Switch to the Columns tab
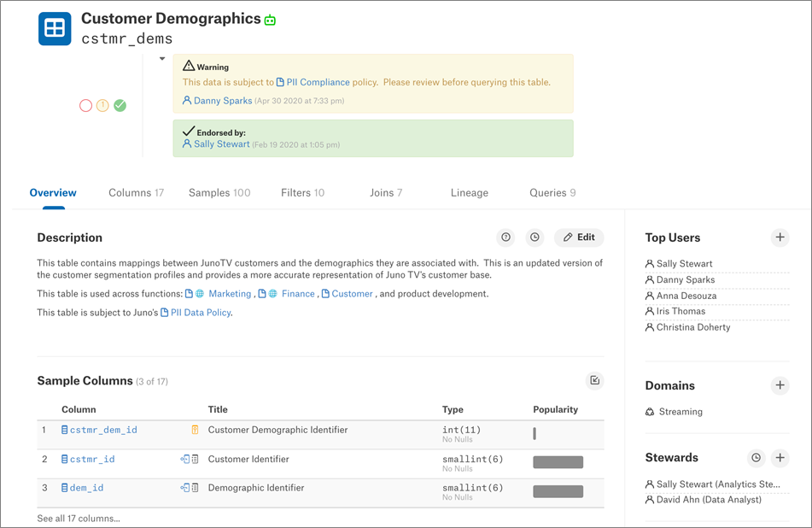812x528 pixels. (136, 193)
